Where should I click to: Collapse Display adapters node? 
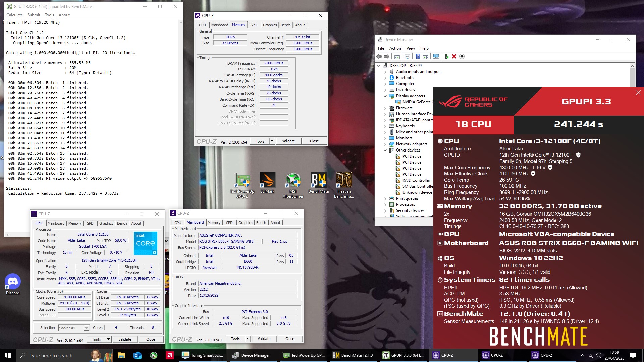pyautogui.click(x=385, y=96)
